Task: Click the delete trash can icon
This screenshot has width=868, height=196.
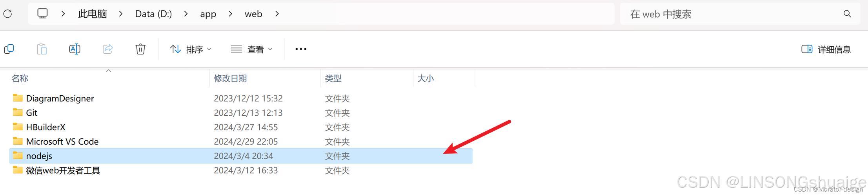Action: [140, 49]
